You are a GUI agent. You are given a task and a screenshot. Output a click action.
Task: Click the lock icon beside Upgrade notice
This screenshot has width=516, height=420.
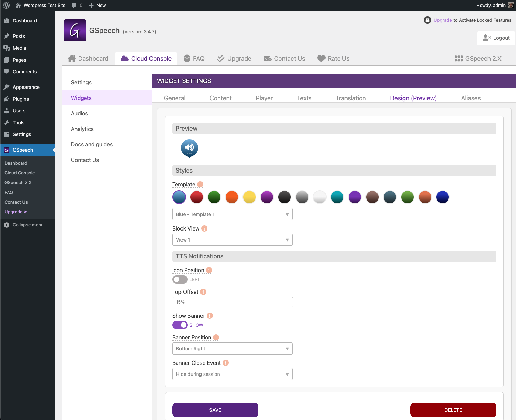pos(427,20)
